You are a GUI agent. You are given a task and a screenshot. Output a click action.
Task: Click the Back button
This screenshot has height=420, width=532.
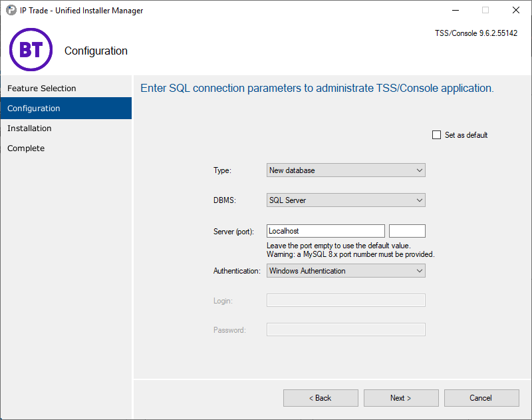321,397
